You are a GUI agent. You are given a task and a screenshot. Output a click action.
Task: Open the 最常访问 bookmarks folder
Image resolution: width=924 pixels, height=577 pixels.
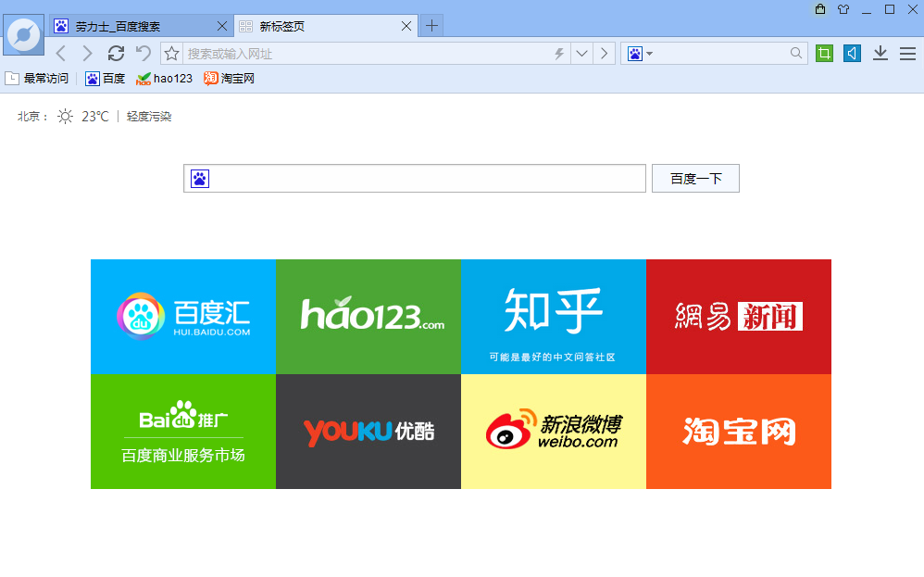[37, 79]
